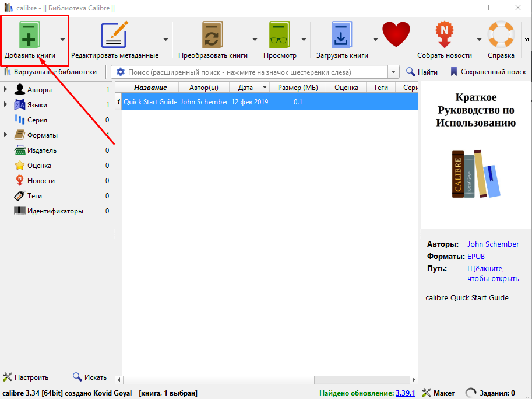The width and height of the screenshot is (532, 399).
Task: Click the green Add books icon
Action: coord(29,35)
